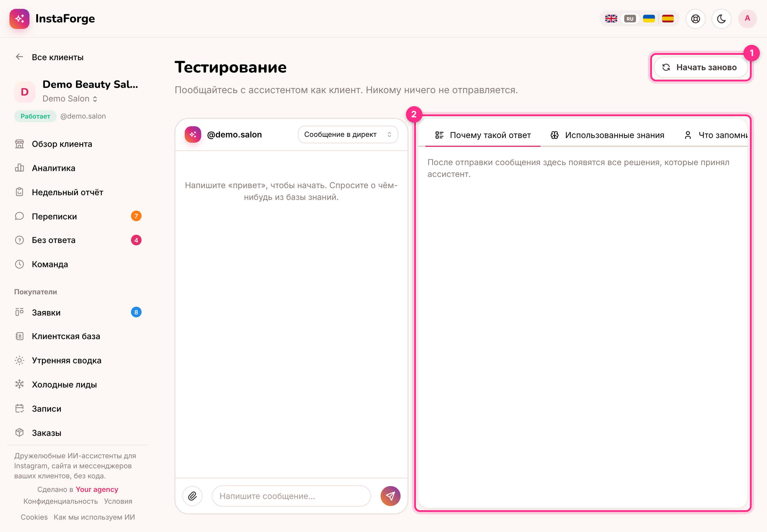Image resolution: width=767 pixels, height=532 pixels.
Task: Open Холодные лиды page
Action: click(x=78, y=384)
